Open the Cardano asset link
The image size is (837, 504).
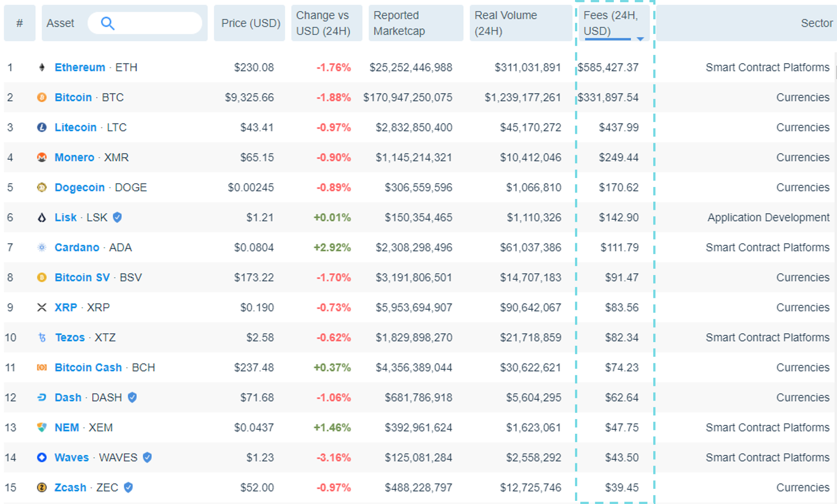click(x=77, y=247)
